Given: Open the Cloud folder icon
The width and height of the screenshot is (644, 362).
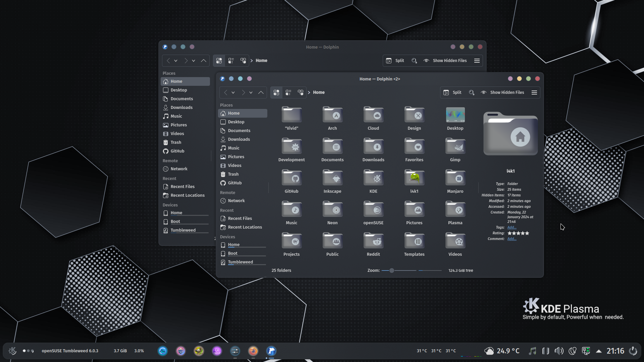Looking at the screenshot, I should (x=373, y=115).
